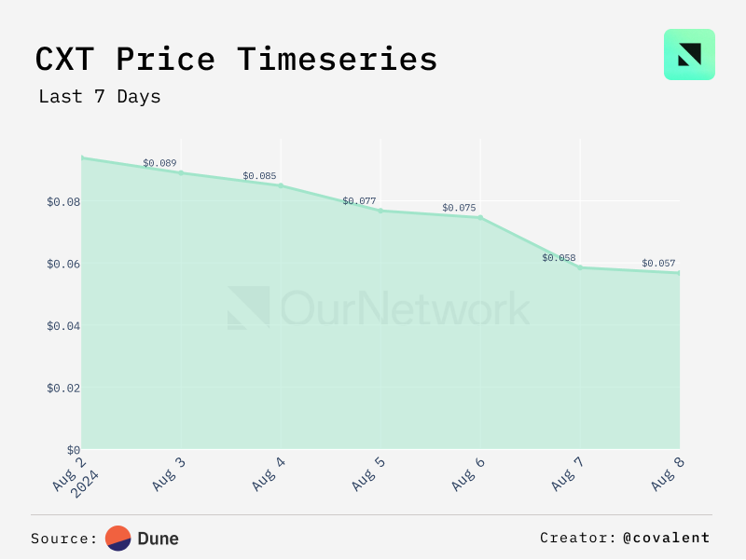Click the Aug 2 2024 axis label

[x=71, y=472]
